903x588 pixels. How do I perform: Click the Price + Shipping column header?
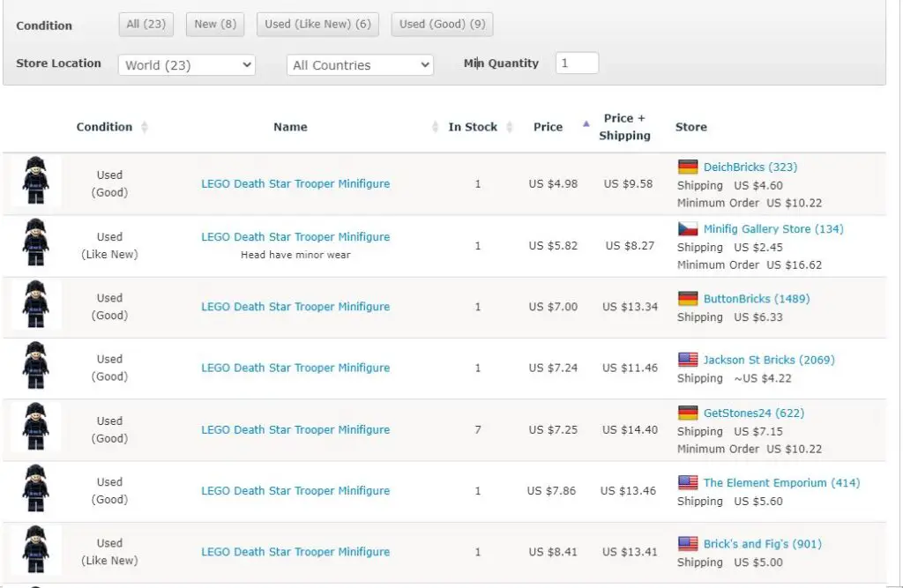[x=625, y=127]
